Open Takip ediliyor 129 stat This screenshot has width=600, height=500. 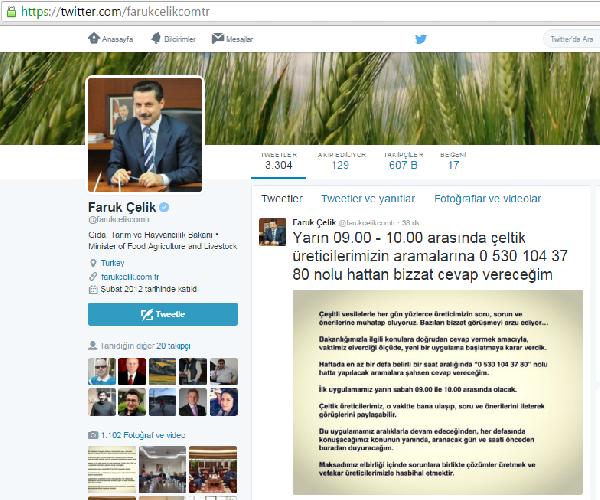pyautogui.click(x=341, y=161)
